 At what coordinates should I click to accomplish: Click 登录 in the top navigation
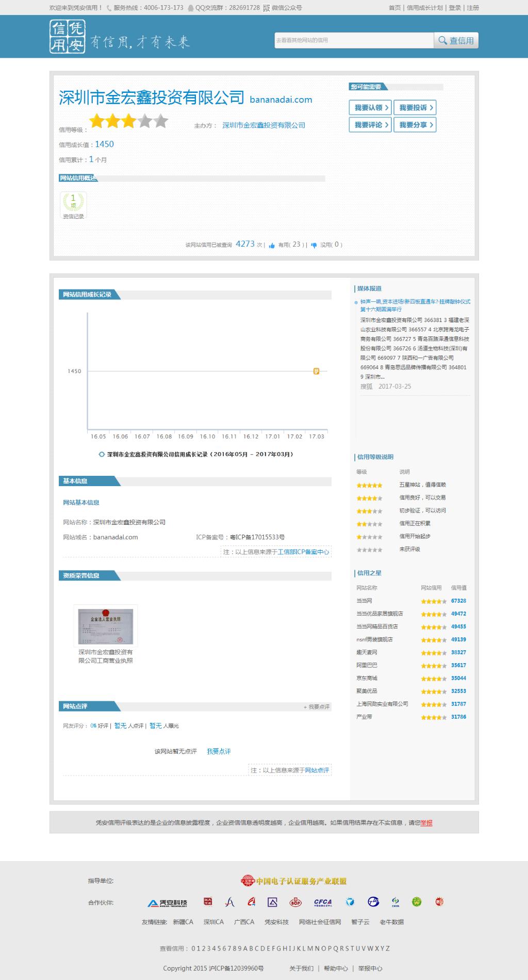tap(455, 8)
